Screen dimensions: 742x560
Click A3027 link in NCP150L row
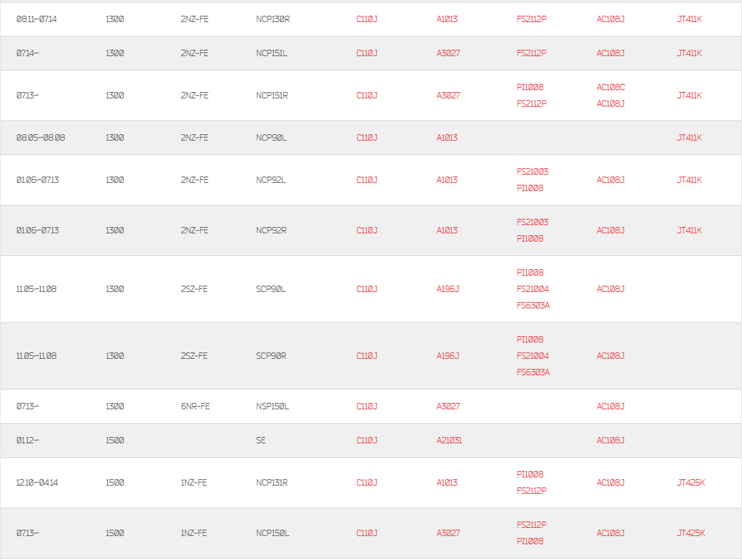coord(448,534)
